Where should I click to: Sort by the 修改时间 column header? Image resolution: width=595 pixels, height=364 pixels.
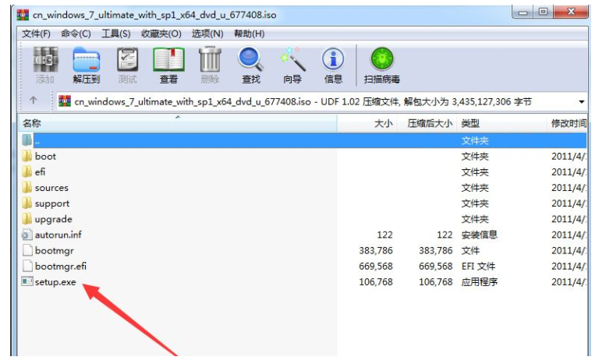[568, 123]
